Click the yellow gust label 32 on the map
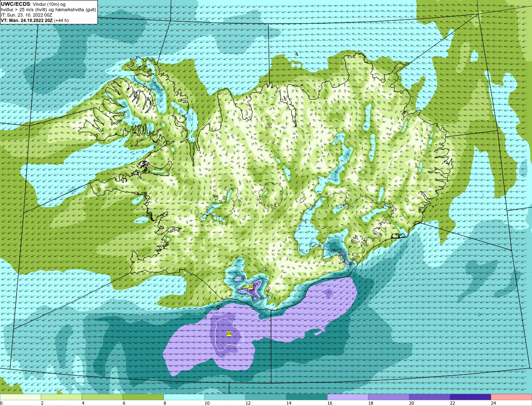Image resolution: width=532 pixels, height=406 pixels. point(251,287)
